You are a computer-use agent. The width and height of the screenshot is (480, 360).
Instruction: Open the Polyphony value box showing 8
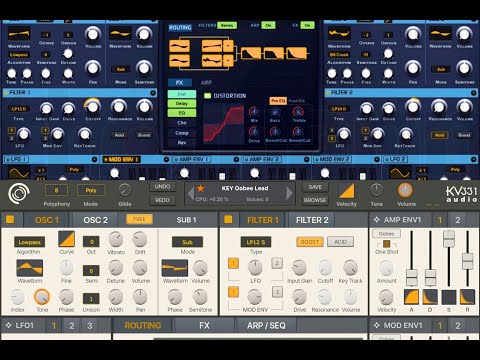[x=56, y=190]
